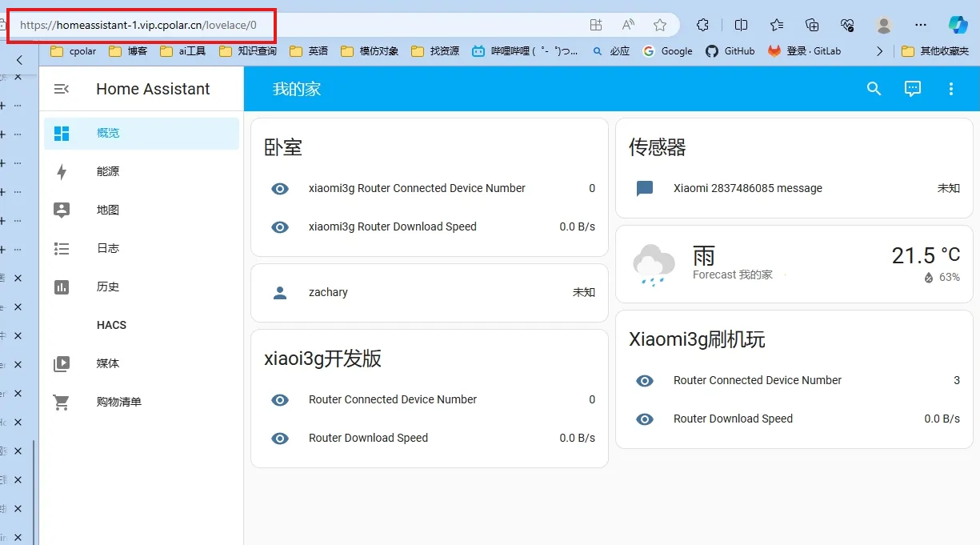Open 媒体 media browser in sidebar
980x545 pixels.
108,363
